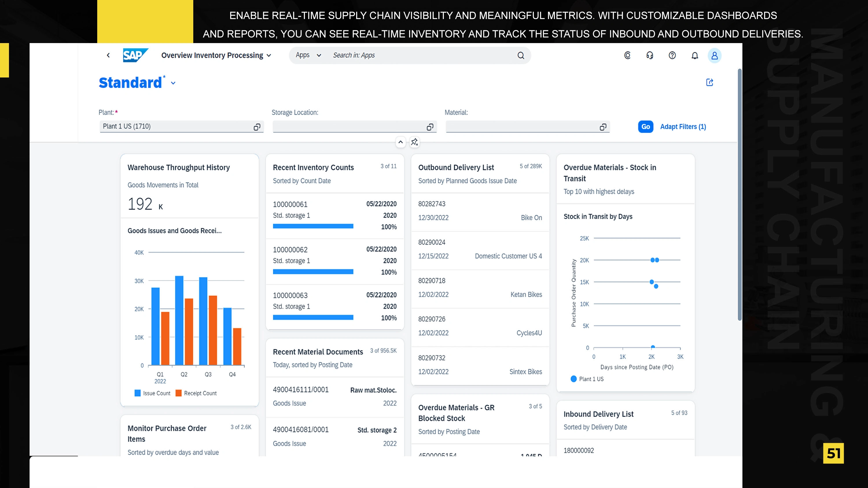Expand the Overview Inventory Processing dropdown

(269, 56)
